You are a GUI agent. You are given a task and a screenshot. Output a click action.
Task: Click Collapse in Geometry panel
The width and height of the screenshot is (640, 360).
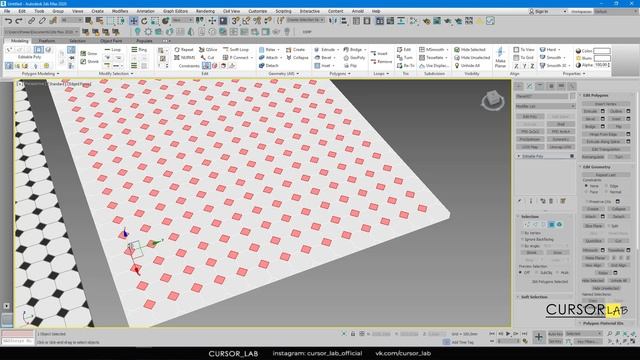coord(297,58)
